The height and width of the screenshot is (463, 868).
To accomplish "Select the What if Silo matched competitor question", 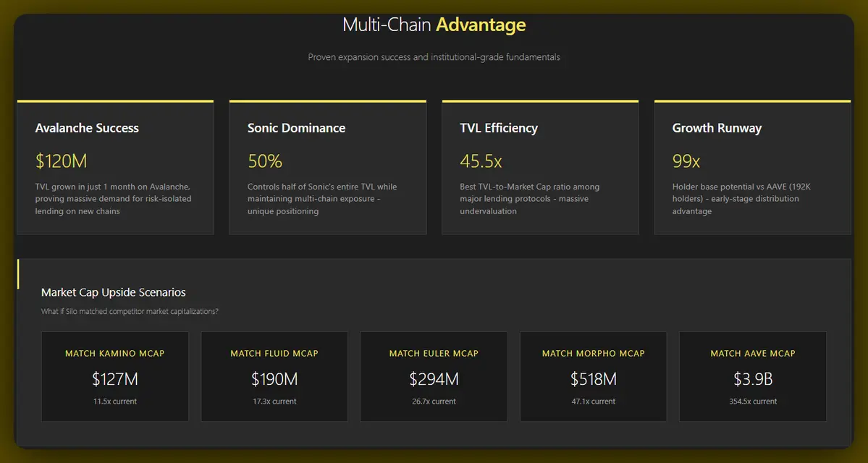I will [x=130, y=311].
